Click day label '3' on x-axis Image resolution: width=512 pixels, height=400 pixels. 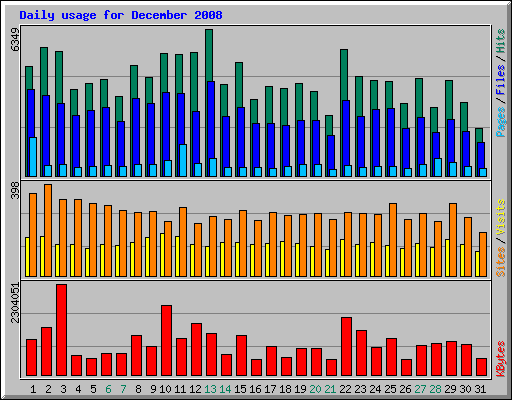[x=63, y=389]
